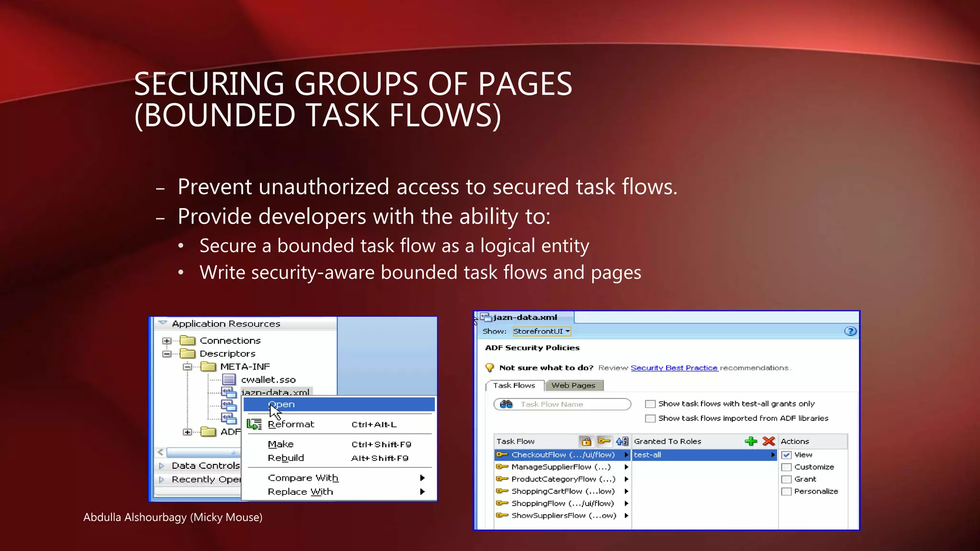Viewport: 980px width, 551px height.
Task: Select the Descriptors tree label
Action: coord(227,353)
